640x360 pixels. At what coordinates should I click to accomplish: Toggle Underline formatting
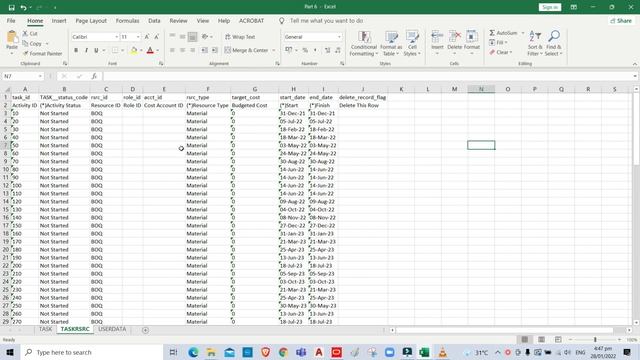[96, 50]
